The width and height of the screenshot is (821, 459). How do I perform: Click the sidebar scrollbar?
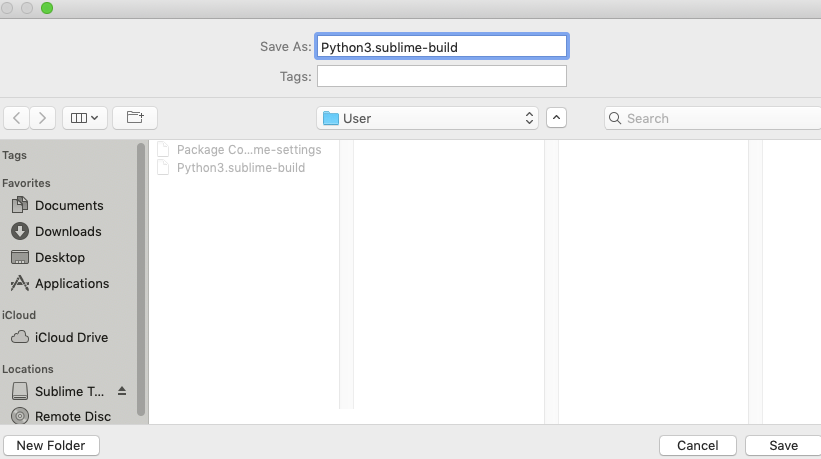[x=141, y=279]
